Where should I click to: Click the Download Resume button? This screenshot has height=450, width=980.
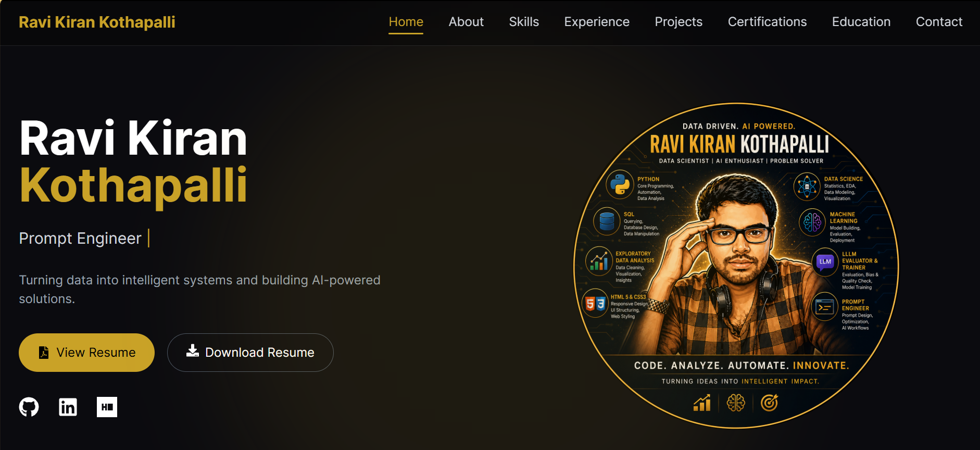(250, 353)
